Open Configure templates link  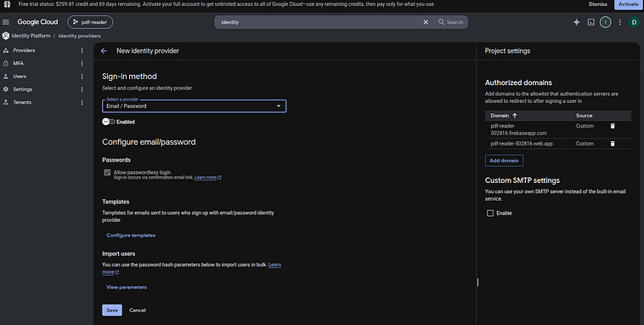(131, 236)
